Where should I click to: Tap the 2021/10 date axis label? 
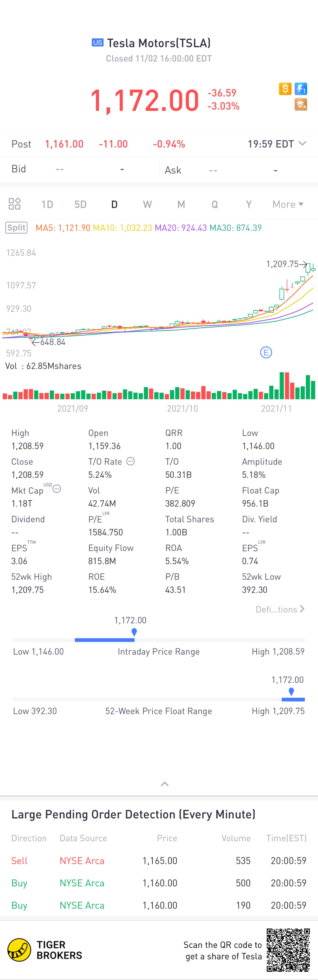182,408
